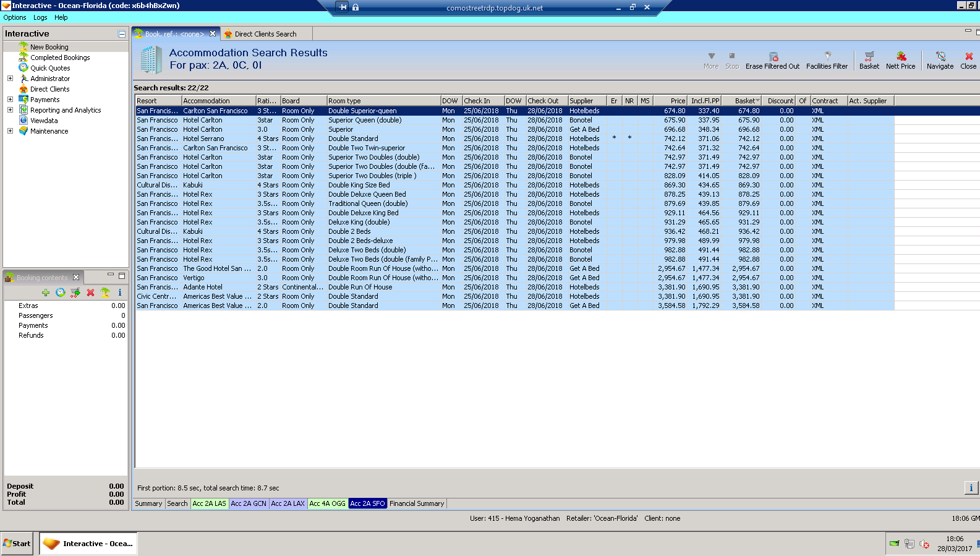This screenshot has width=980, height=556.
Task: Sort by the Check In column header
Action: (484, 101)
